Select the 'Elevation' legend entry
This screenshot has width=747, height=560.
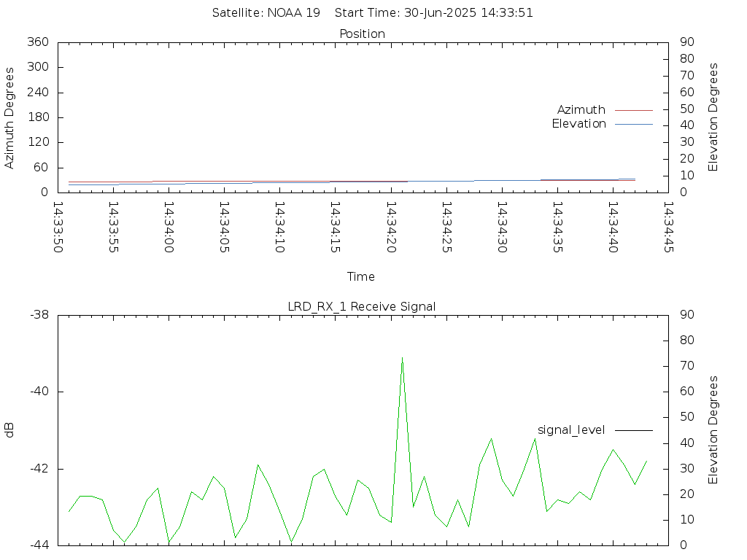pyautogui.click(x=578, y=124)
